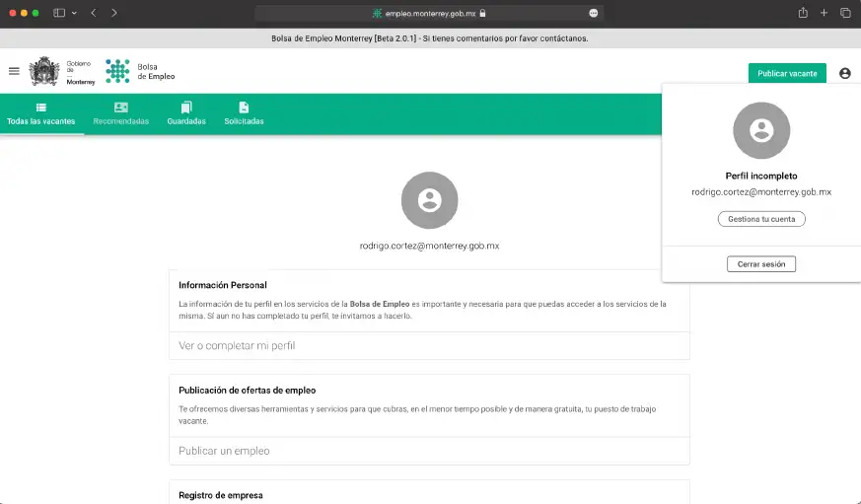Open the Todas las vacantes tab
This screenshot has height=504, width=861.
41,114
